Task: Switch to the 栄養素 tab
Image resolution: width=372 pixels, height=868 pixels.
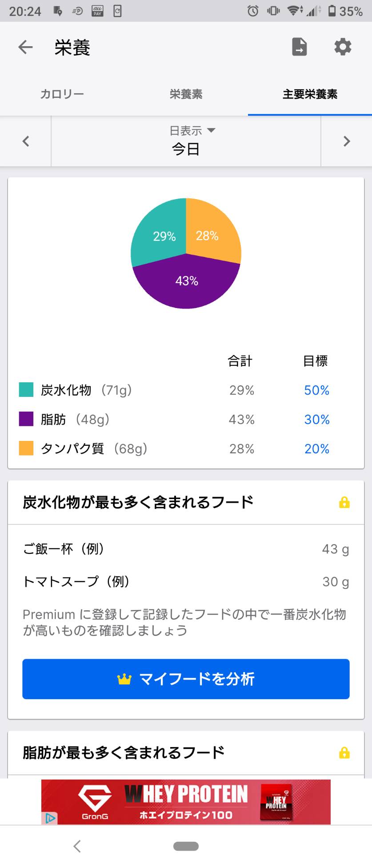Action: coord(186,94)
